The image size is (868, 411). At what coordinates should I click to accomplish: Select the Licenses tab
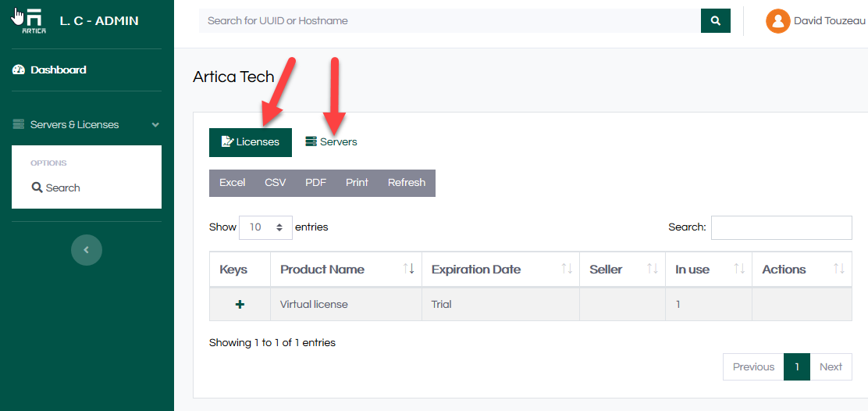[250, 142]
